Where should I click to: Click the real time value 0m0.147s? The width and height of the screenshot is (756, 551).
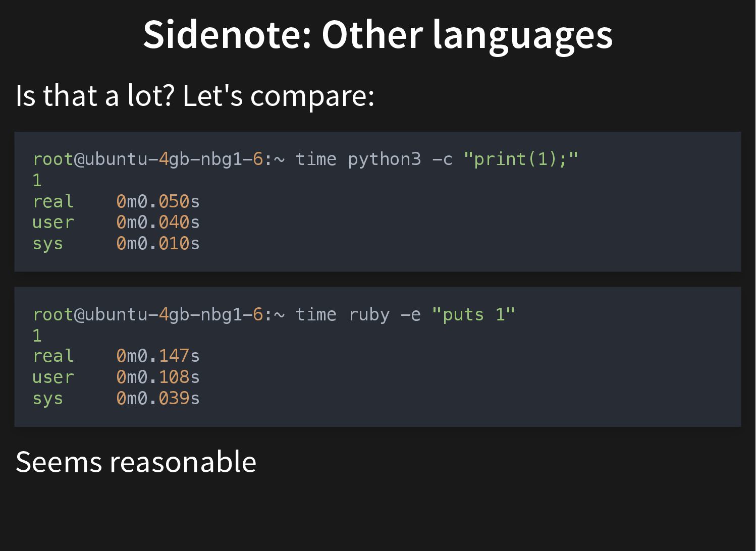click(158, 356)
